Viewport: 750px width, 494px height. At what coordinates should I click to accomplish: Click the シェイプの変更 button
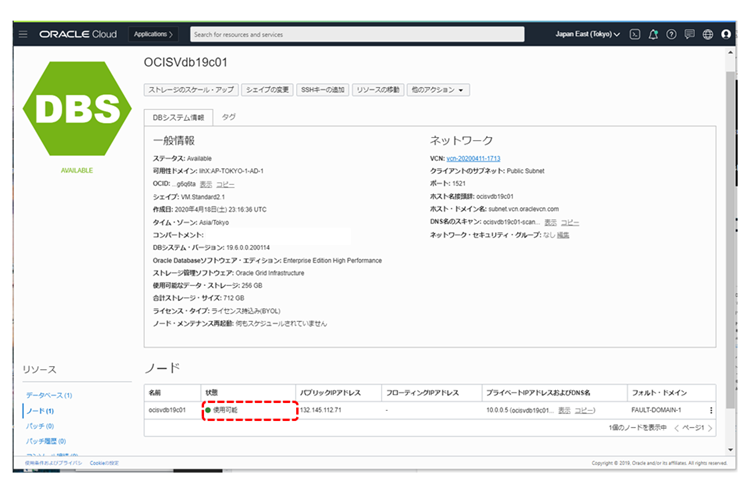(x=267, y=90)
